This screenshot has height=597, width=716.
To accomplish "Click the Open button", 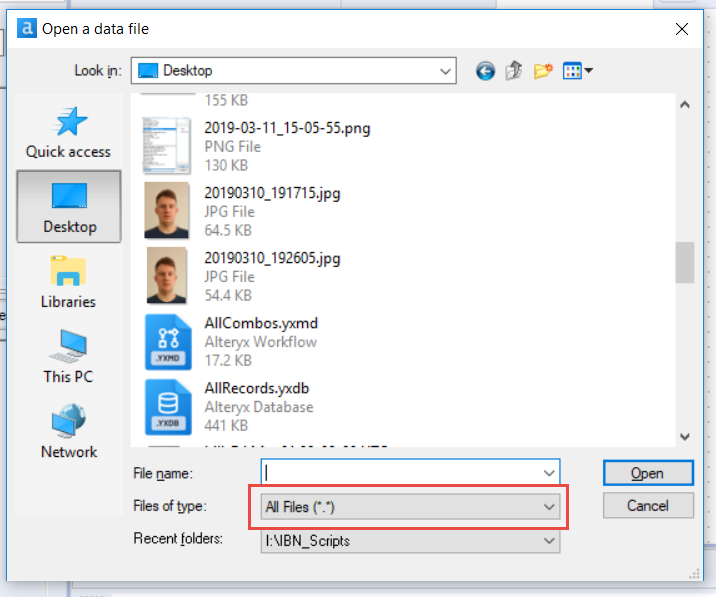I will tap(648, 473).
